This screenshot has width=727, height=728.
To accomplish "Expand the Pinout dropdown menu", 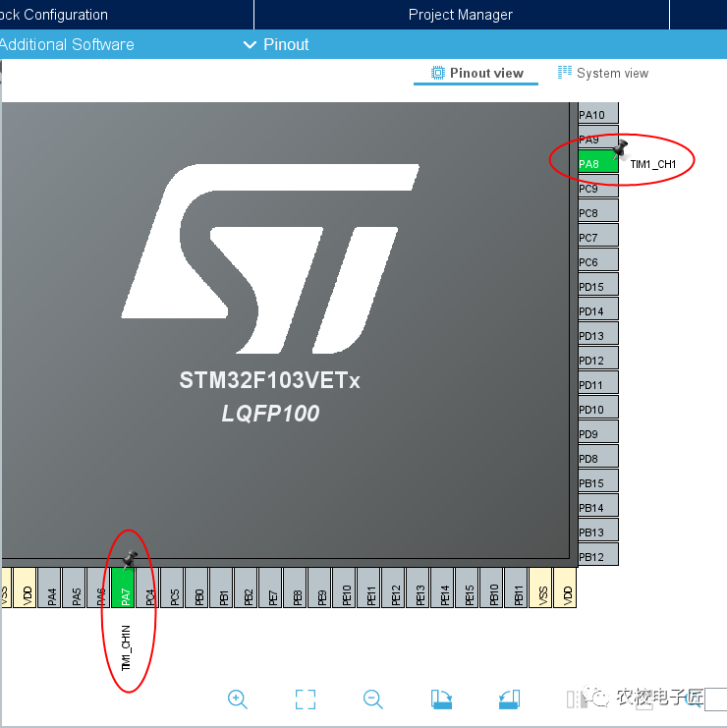I will click(x=276, y=44).
